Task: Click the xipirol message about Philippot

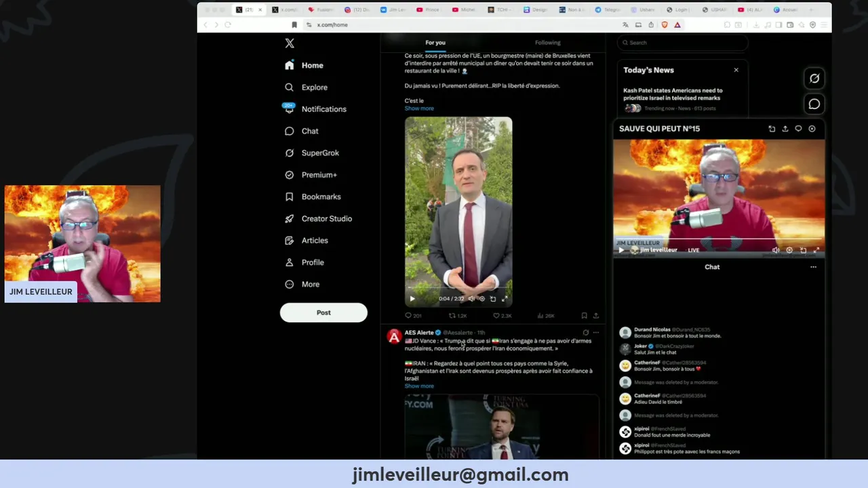Action: coord(687,451)
